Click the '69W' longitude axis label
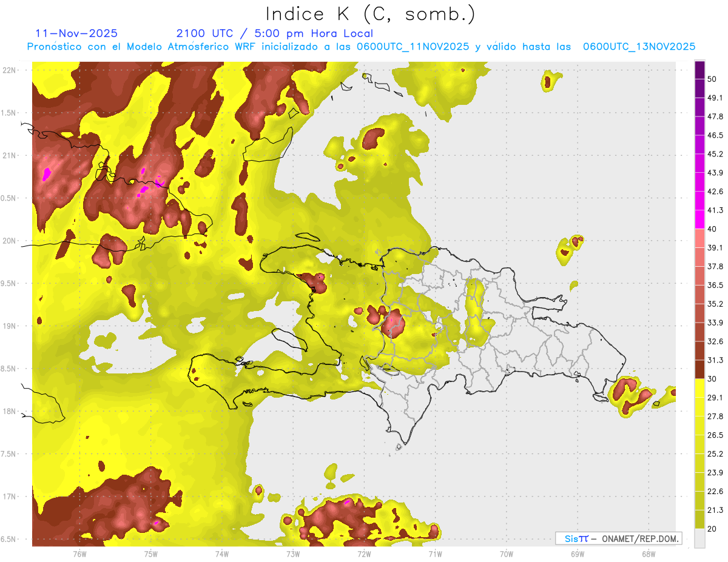Image resolution: width=728 pixels, height=562 pixels. (x=577, y=554)
